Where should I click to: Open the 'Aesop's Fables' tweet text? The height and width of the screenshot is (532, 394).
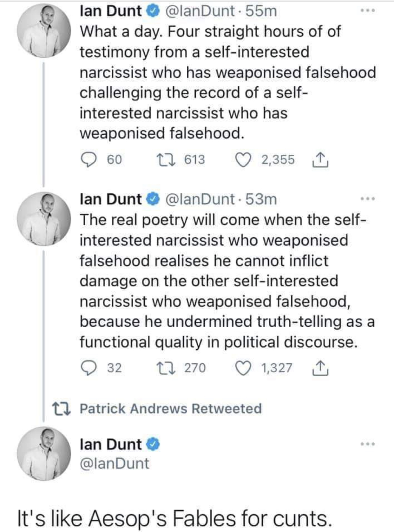pyautogui.click(x=174, y=518)
